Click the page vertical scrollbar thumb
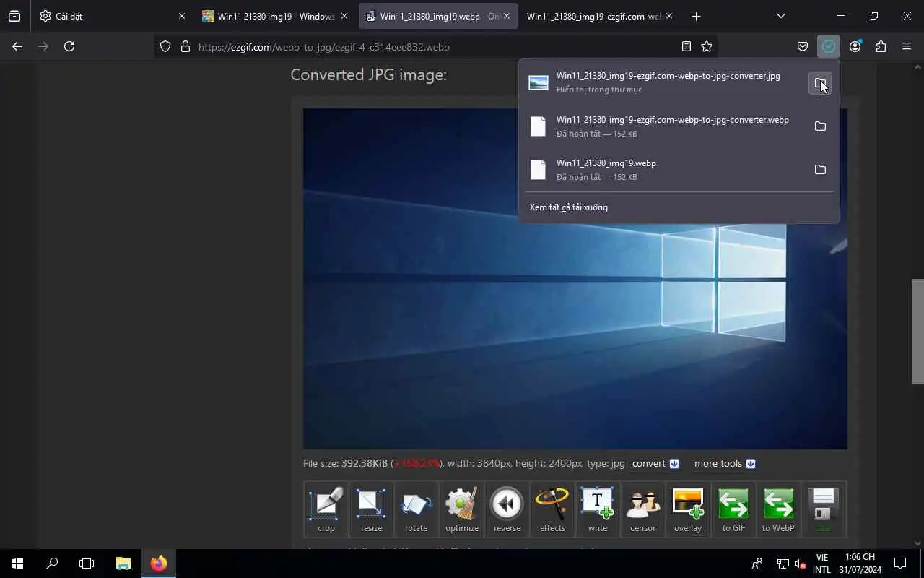This screenshot has height=578, width=924. point(918,330)
